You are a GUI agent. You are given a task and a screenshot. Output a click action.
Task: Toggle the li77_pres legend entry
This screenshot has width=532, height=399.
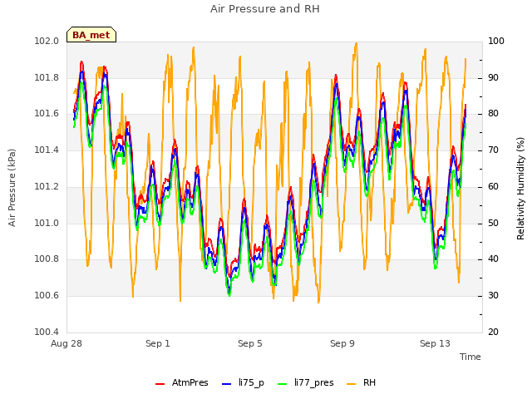tap(306, 382)
